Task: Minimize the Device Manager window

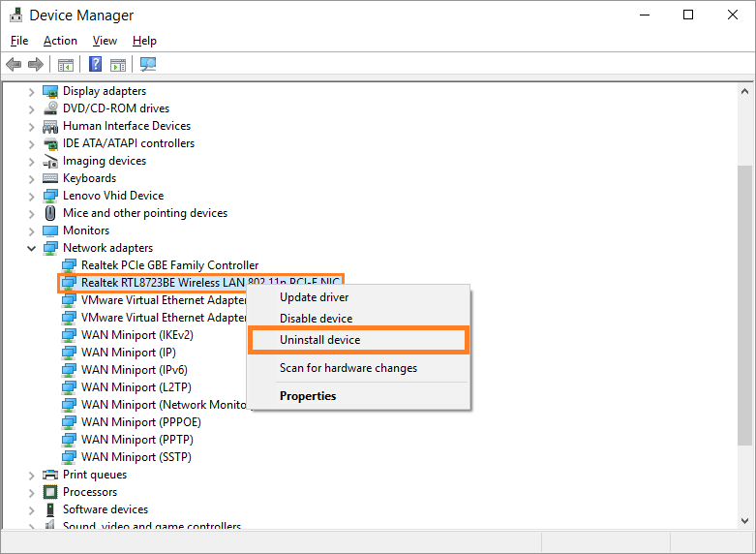Action: pos(645,15)
